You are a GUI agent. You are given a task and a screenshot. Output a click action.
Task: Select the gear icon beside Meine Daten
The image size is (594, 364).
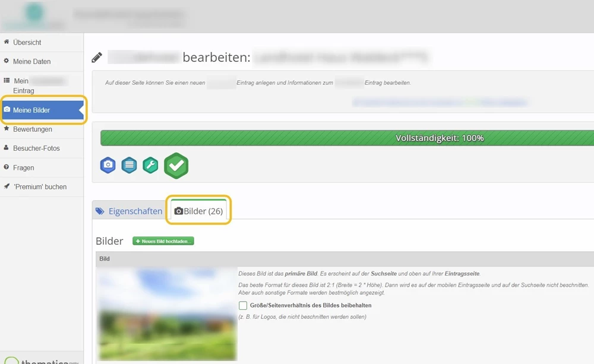coord(7,61)
